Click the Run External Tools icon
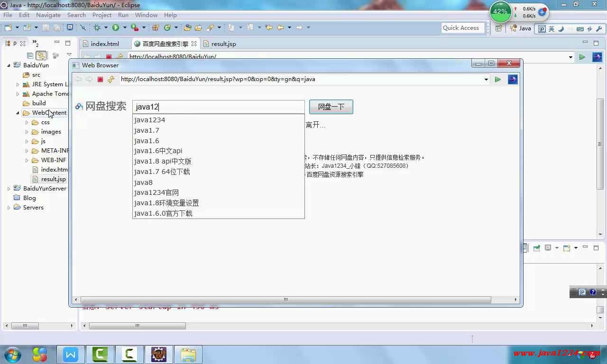The image size is (607, 364). tap(134, 27)
